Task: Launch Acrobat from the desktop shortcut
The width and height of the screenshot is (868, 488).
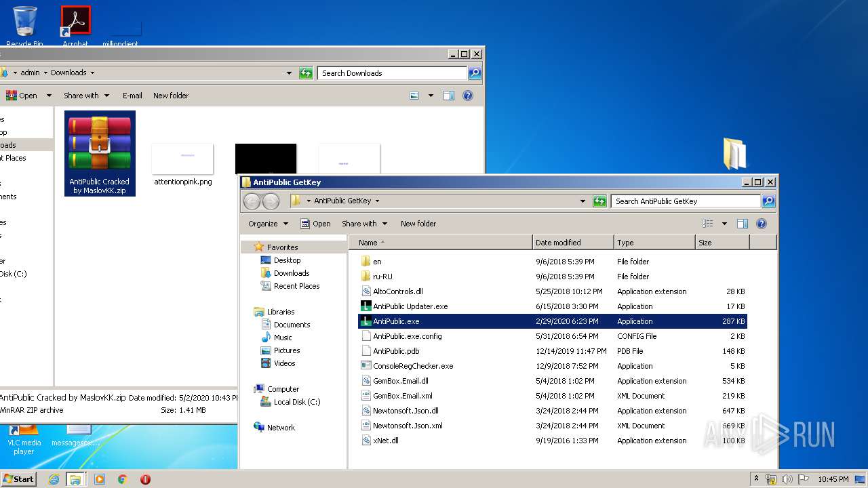Action: click(75, 26)
